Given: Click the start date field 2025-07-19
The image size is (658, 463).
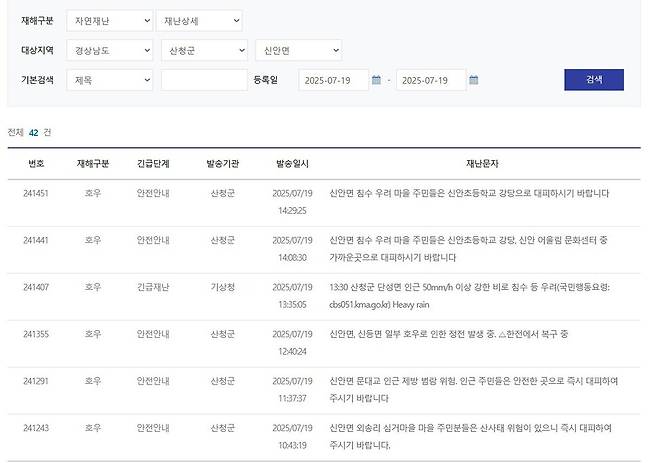Looking at the screenshot, I should [334, 80].
